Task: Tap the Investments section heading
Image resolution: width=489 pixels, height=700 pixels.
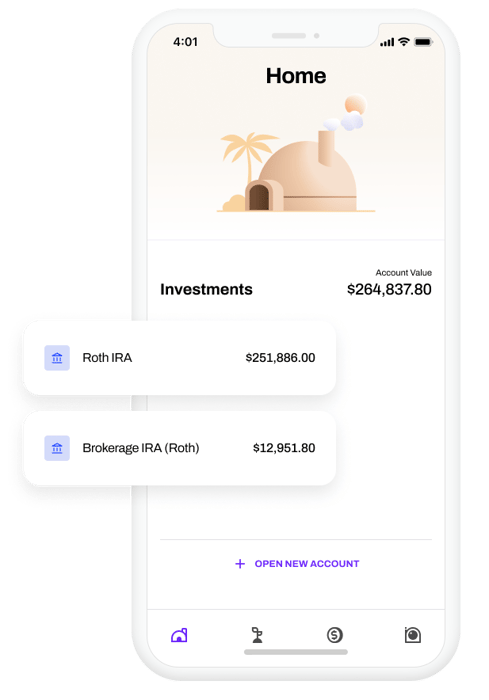Action: (206, 289)
